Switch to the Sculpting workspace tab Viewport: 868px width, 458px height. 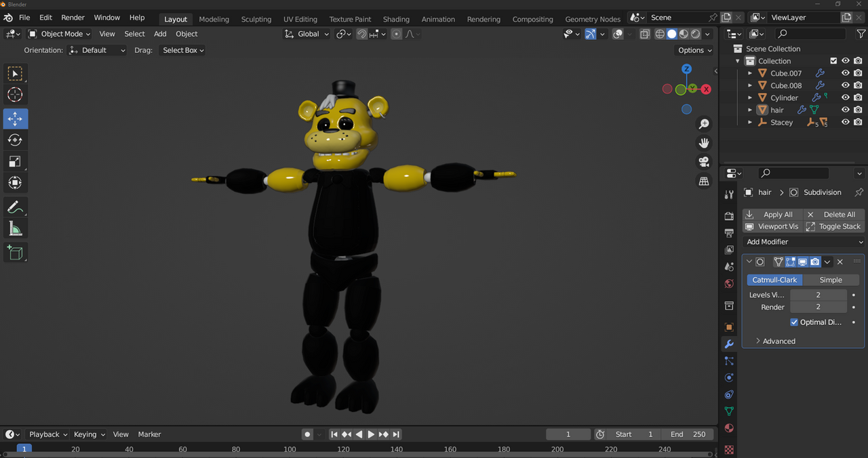point(256,19)
